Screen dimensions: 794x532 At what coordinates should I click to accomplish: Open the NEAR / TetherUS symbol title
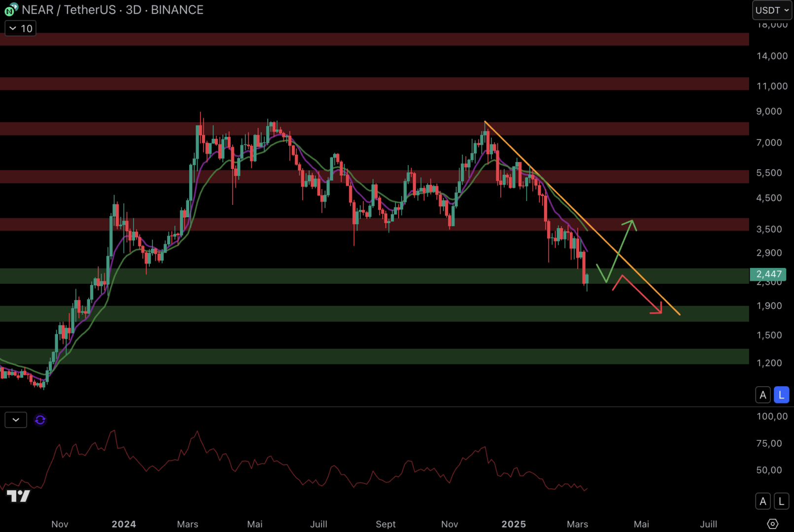(112, 10)
